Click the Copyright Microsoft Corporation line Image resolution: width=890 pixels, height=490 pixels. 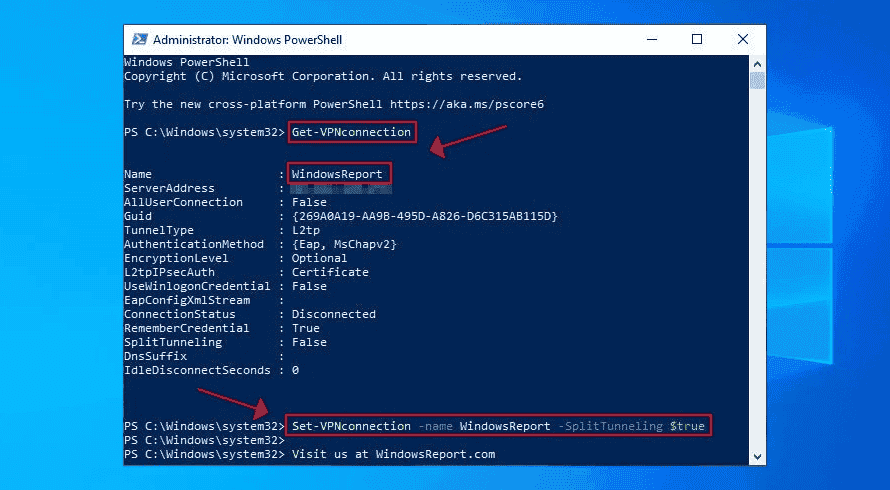(x=323, y=76)
